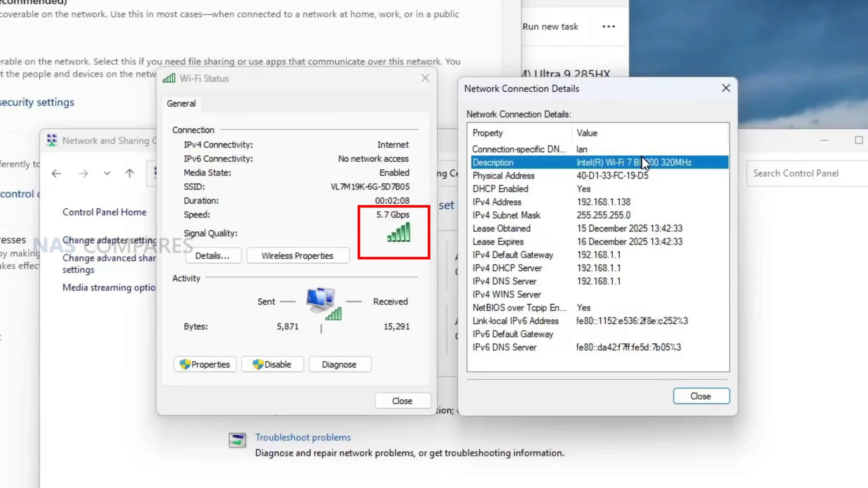Open Change adapter settings link

tap(109, 240)
